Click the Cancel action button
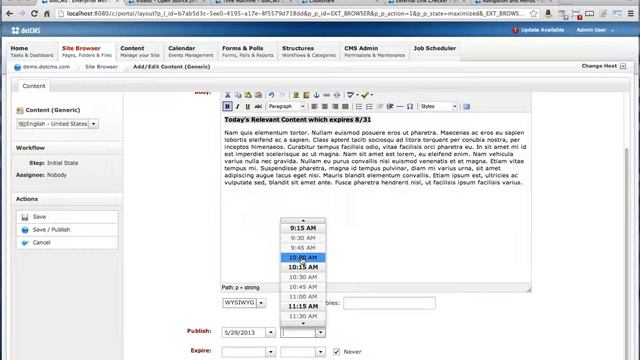Screen dimensions: 640x360 coord(67,242)
